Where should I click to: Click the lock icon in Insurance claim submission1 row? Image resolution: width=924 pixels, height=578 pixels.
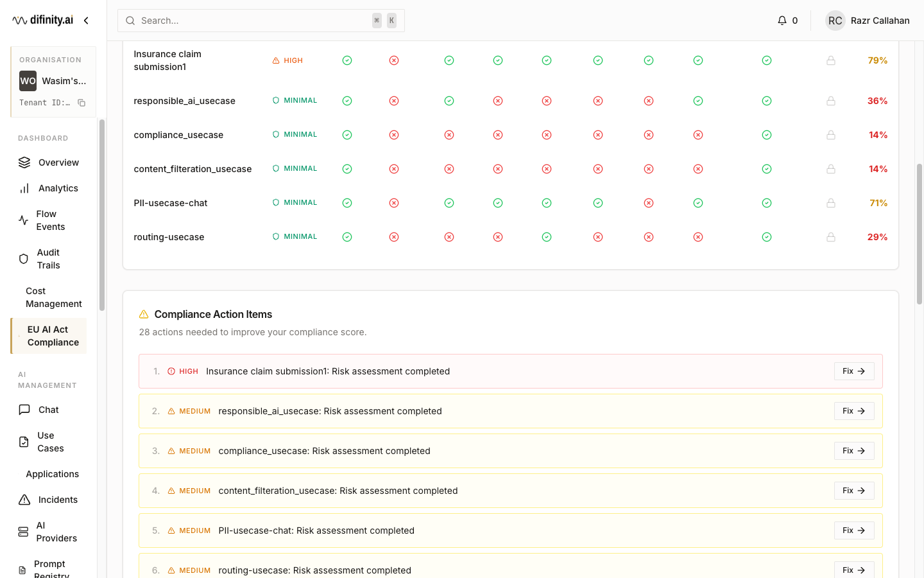point(831,60)
